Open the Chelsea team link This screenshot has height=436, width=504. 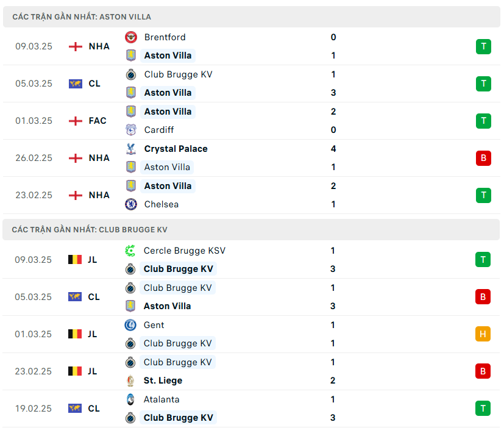pos(161,204)
